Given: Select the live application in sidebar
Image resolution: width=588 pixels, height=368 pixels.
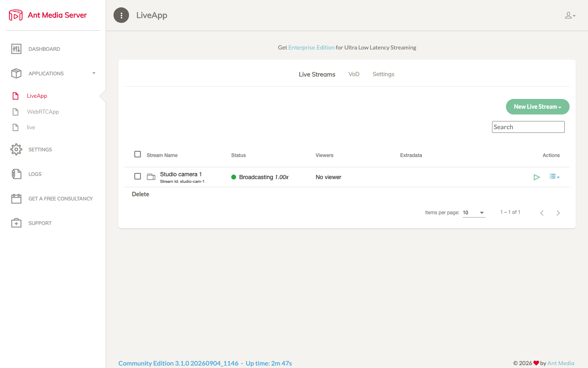Looking at the screenshot, I should (31, 128).
